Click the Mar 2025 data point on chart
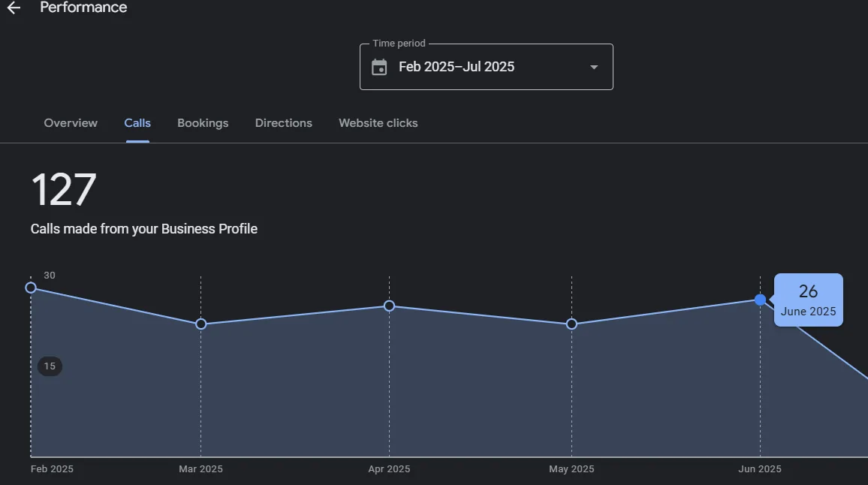The height and width of the screenshot is (485, 868). point(201,324)
